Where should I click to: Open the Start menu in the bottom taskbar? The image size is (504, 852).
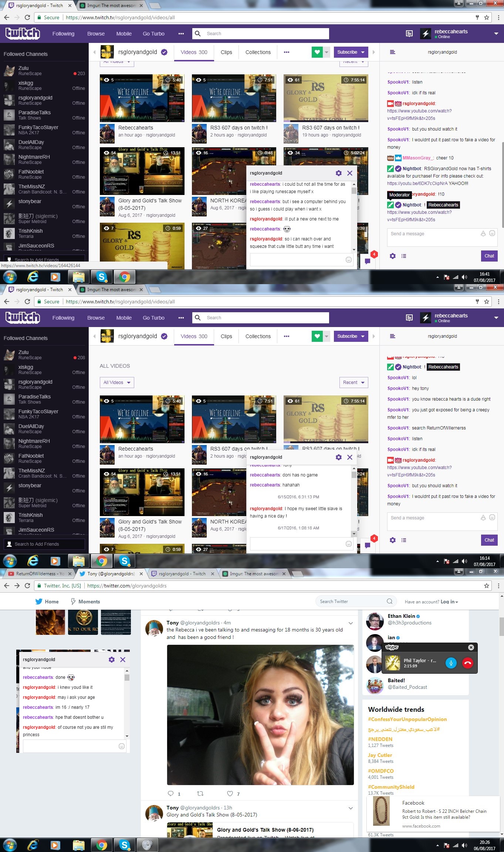10,845
